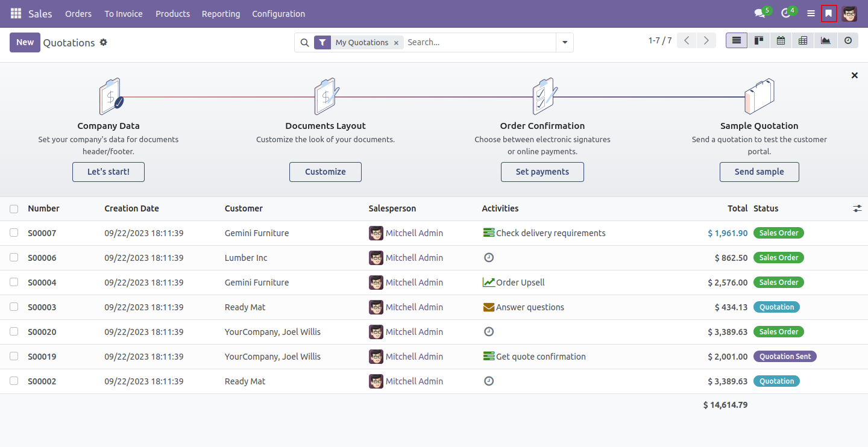Close the onboarding banner
This screenshot has height=447, width=868.
pos(854,75)
